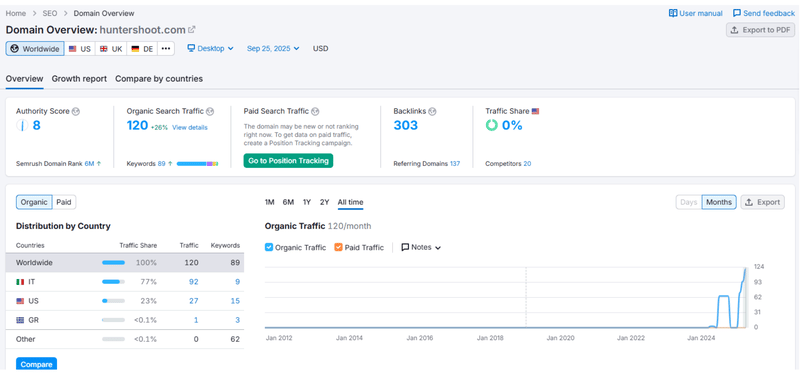The height and width of the screenshot is (375, 800).
Task: Set chart range to 1Y
Action: [x=307, y=202]
